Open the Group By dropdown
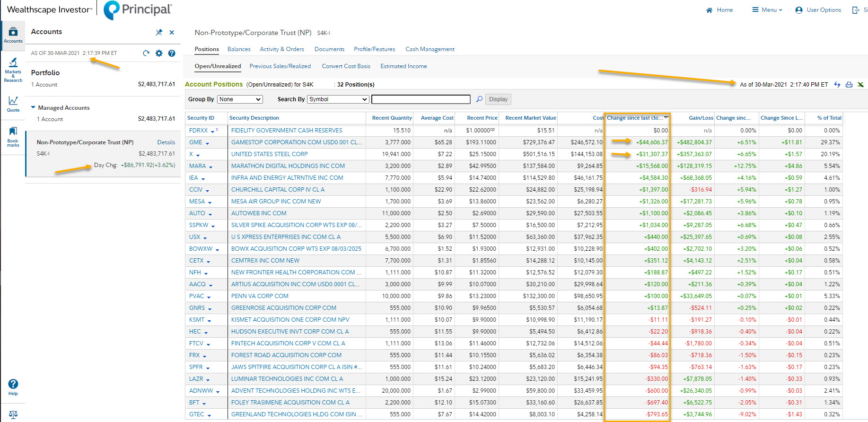 click(240, 99)
